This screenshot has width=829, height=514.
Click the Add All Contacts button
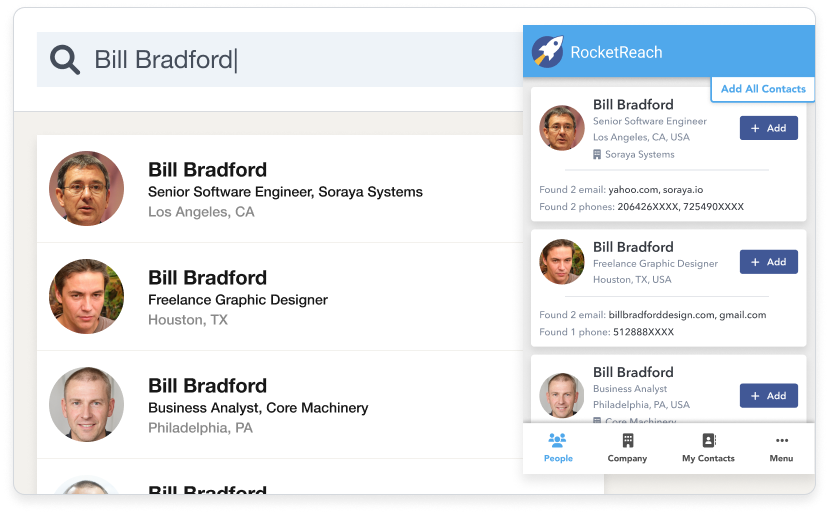point(762,89)
